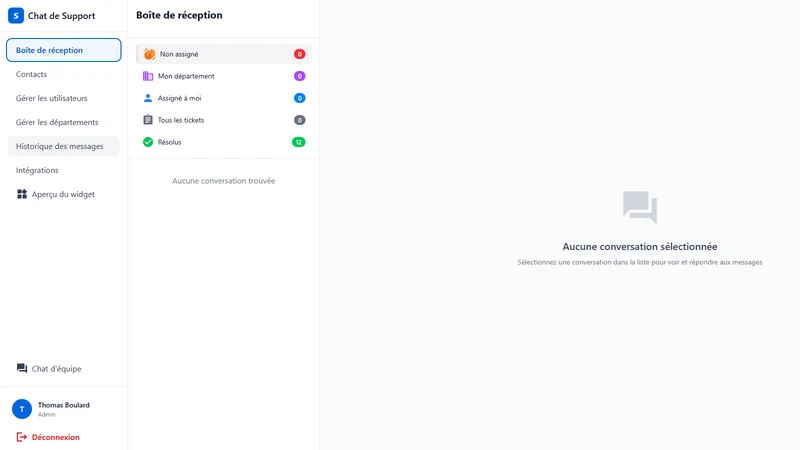Screen dimensions: 800x450
Task: Click Aucune conversation trouvée text
Action: 223,181
